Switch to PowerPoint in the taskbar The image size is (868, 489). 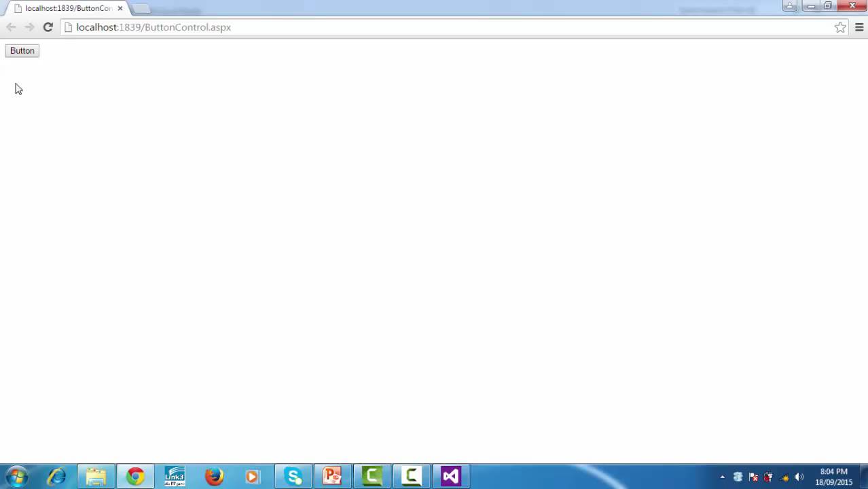(x=332, y=477)
